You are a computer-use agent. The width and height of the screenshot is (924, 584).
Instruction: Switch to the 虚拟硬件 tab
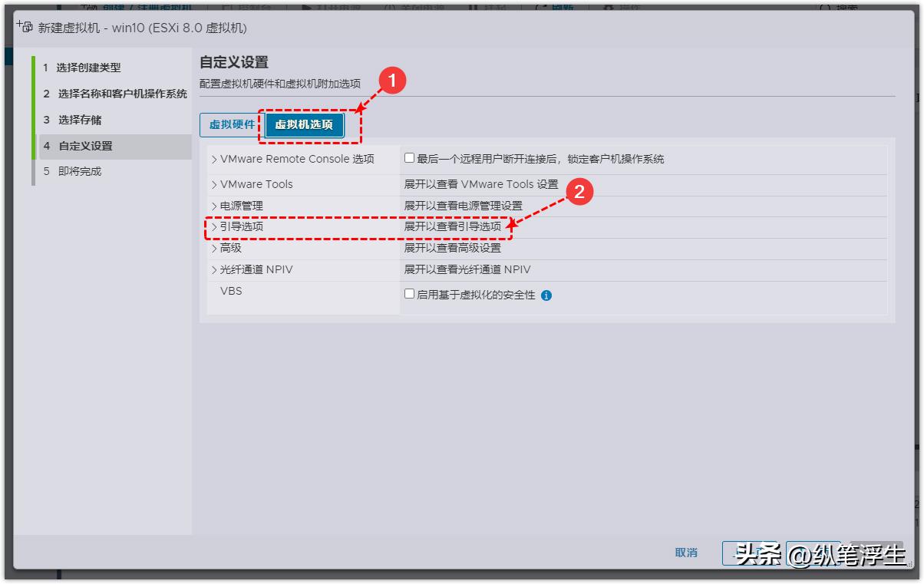point(232,124)
